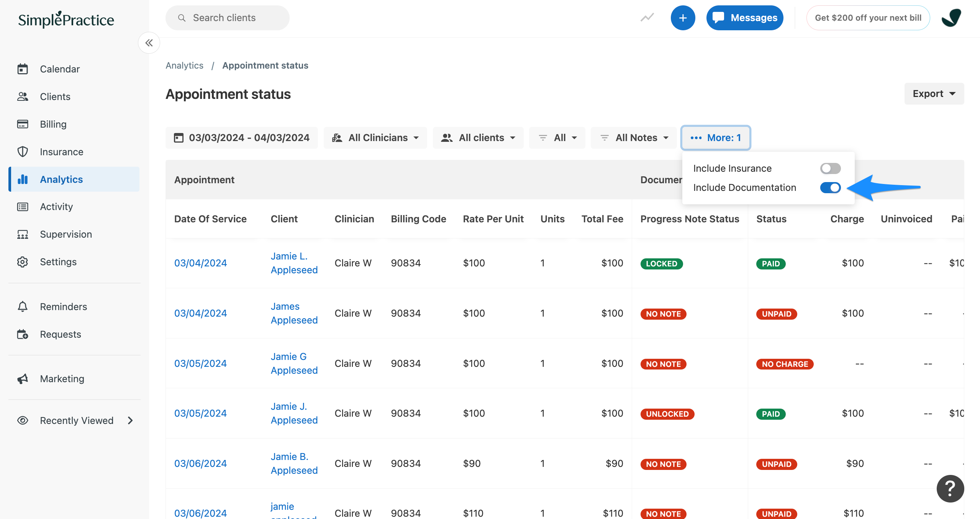Click the Billing card icon

pos(23,124)
